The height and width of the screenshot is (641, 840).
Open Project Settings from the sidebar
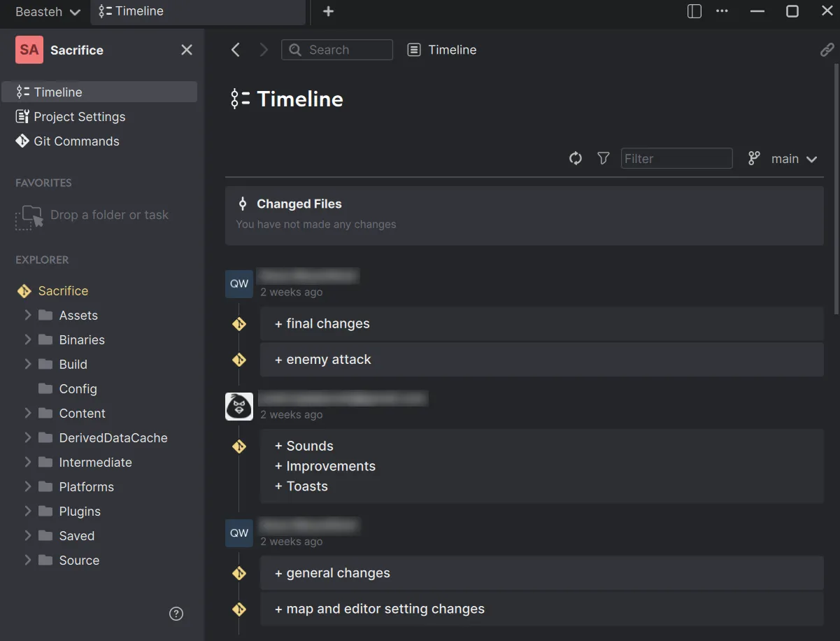click(70, 116)
